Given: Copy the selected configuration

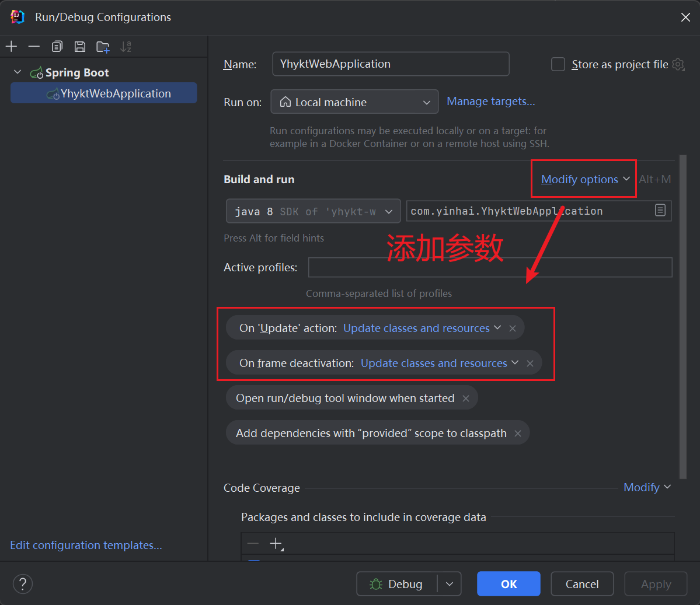Looking at the screenshot, I should tap(57, 47).
